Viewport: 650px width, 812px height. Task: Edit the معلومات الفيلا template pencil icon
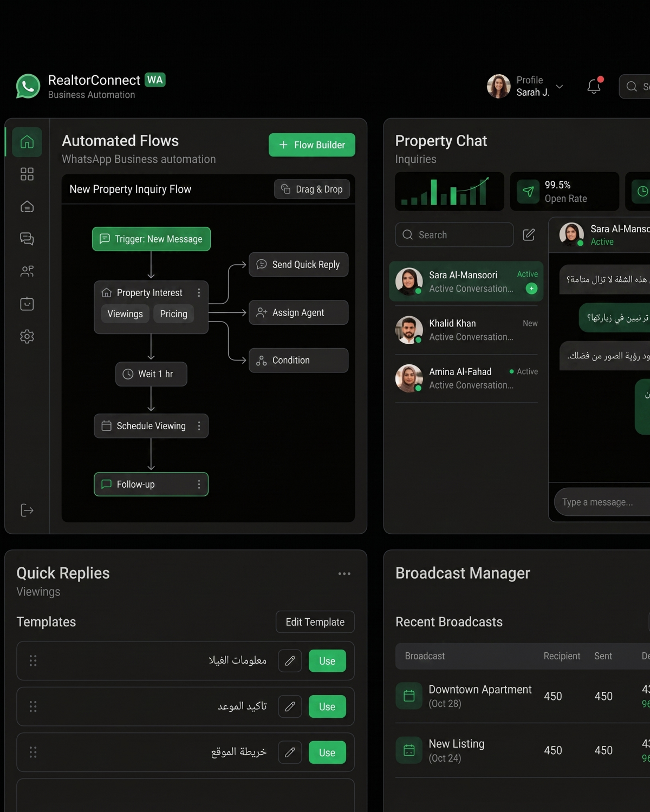[290, 660]
